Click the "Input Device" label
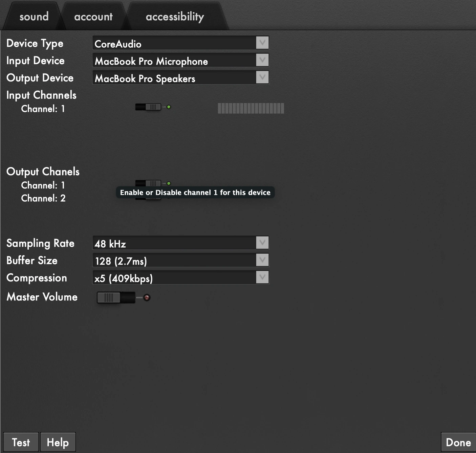The image size is (476, 453). (x=36, y=61)
